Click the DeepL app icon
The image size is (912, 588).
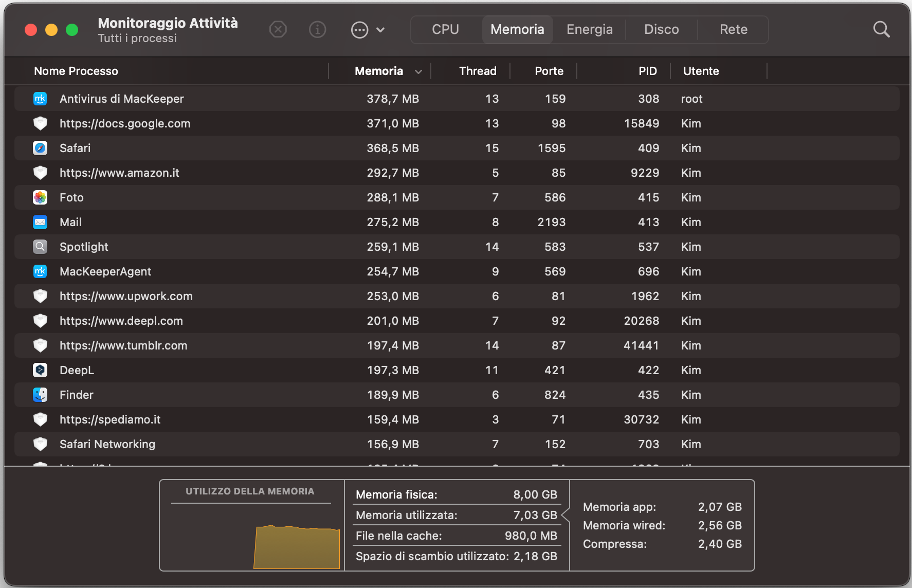pos(40,370)
